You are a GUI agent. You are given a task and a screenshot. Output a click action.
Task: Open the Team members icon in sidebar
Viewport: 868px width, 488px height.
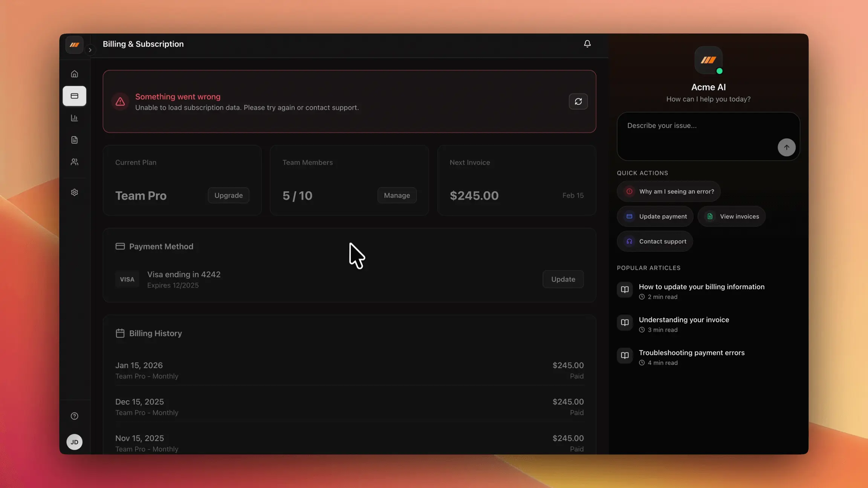(74, 162)
